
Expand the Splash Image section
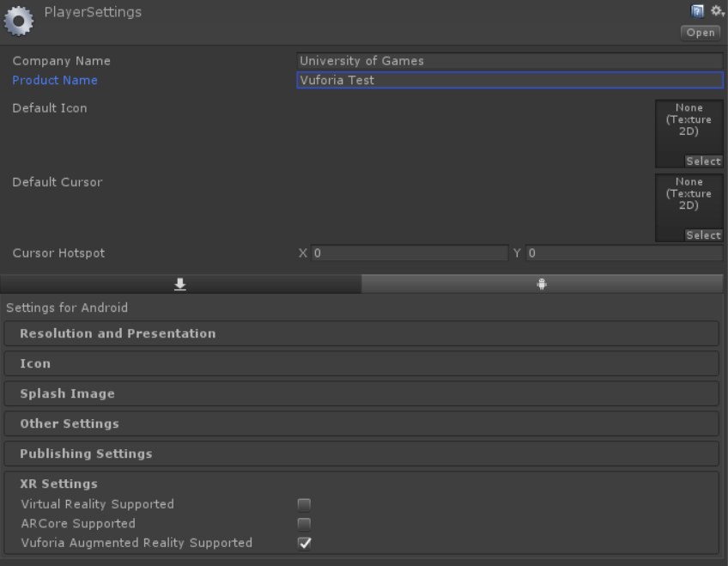tap(361, 393)
